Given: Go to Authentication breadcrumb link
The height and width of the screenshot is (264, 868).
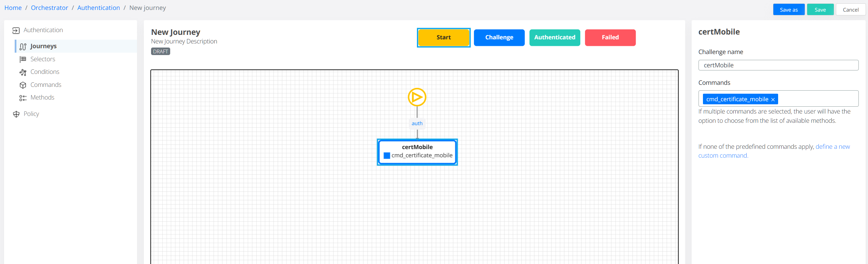Looking at the screenshot, I should coord(98,8).
